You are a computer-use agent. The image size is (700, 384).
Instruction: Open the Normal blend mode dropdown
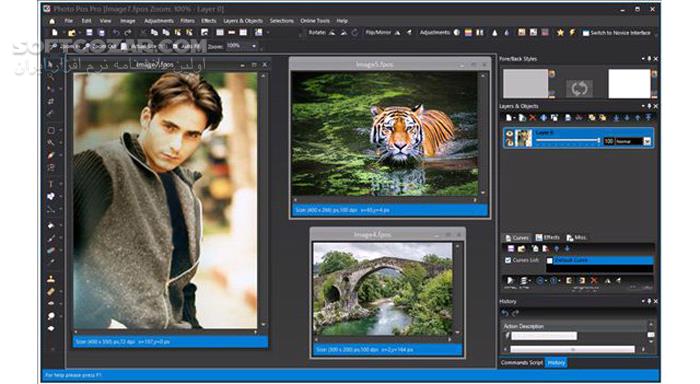coord(647,141)
